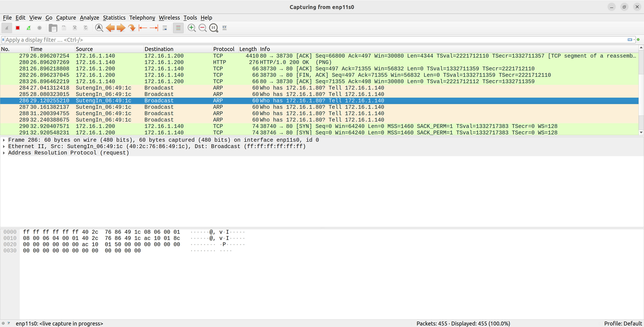Zoom in main window text
644x327 pixels.
point(191,28)
